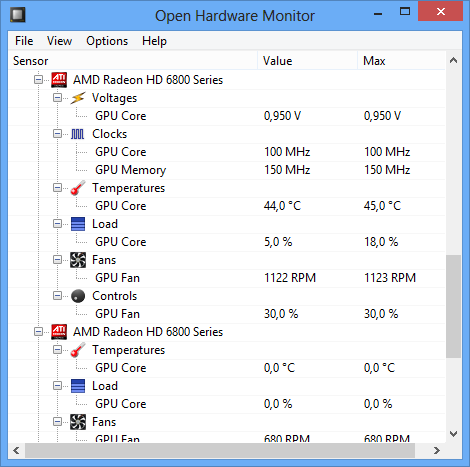Click the ATI icon of the second AMD Radeon HD 6800 Series
The image size is (470, 467).
click(x=59, y=332)
